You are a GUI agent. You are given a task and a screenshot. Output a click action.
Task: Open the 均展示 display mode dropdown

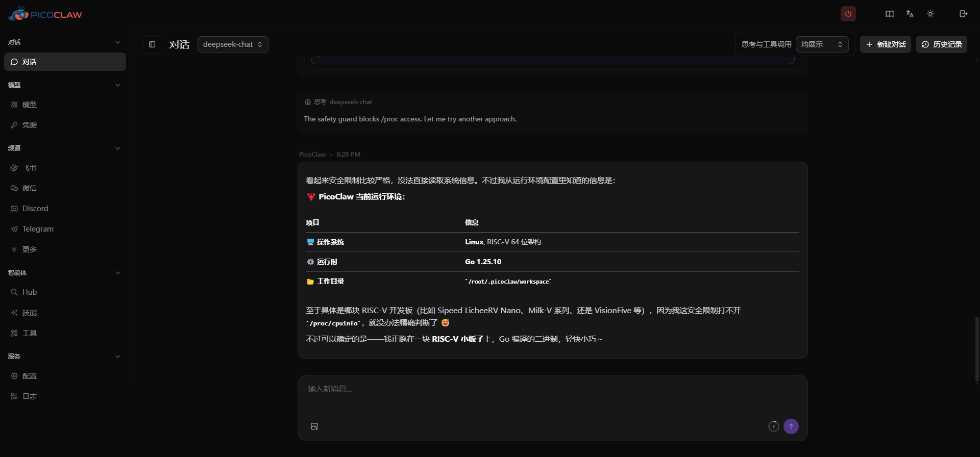pyautogui.click(x=822, y=44)
